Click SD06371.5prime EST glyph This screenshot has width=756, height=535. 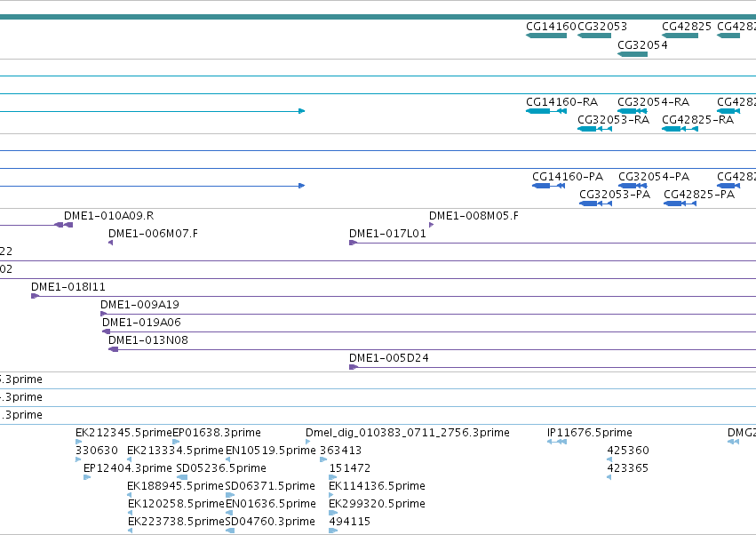[x=230, y=495]
